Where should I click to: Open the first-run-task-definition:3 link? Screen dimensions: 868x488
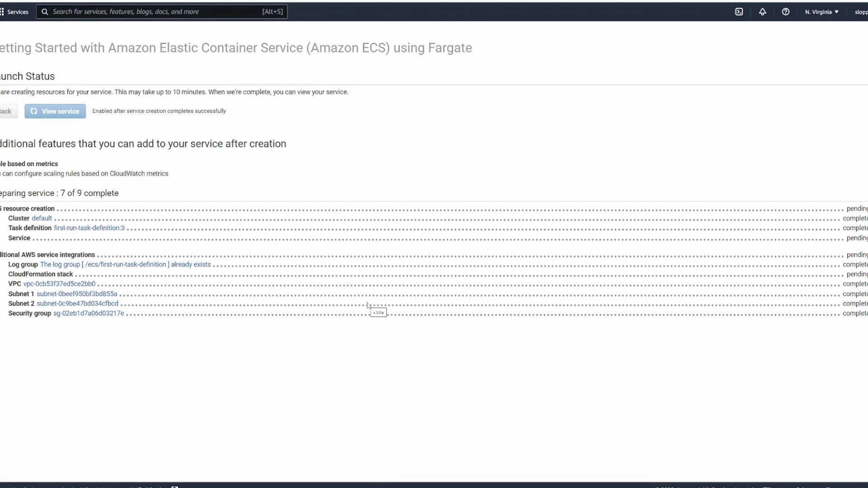point(89,228)
